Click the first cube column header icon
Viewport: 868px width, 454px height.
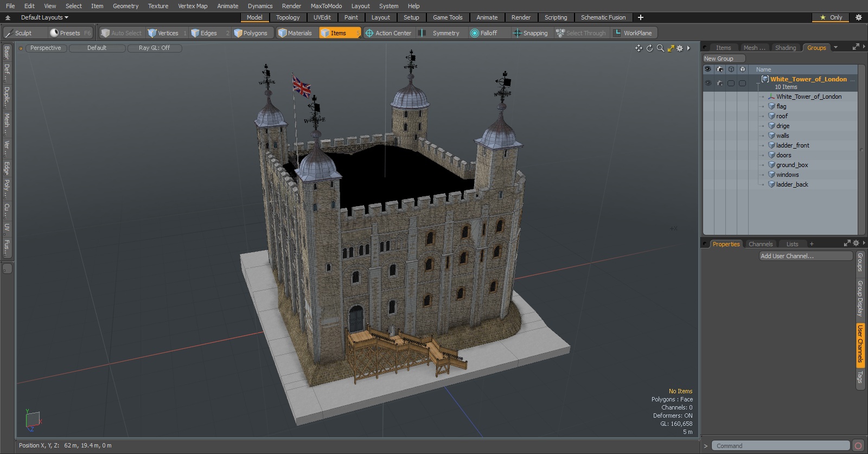731,69
